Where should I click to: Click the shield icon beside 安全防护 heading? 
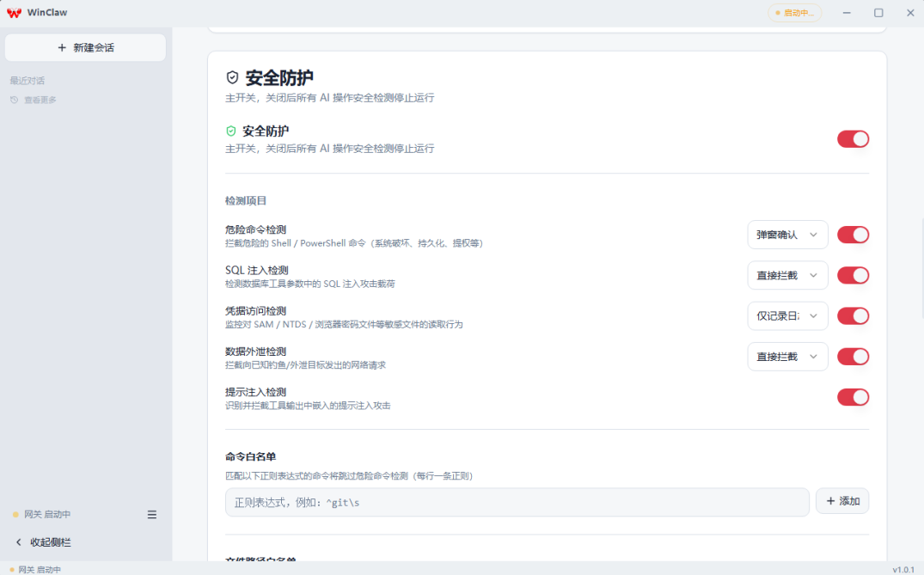(230, 76)
